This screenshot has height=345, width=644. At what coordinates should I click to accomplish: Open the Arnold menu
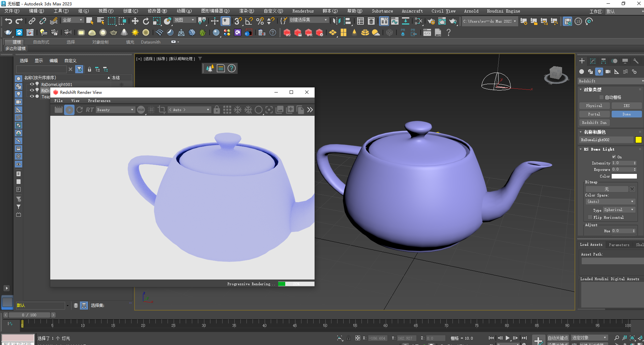pos(471,11)
